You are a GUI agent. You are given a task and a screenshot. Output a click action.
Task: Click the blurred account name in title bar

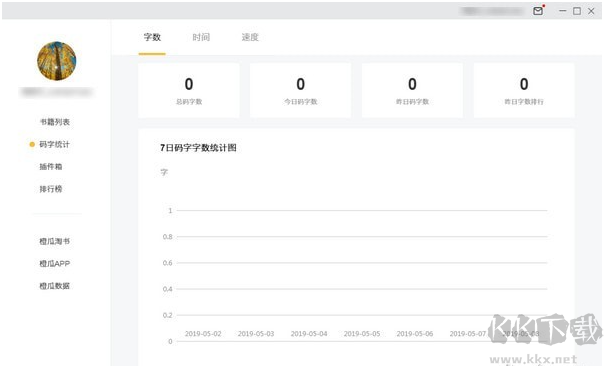[x=492, y=11]
